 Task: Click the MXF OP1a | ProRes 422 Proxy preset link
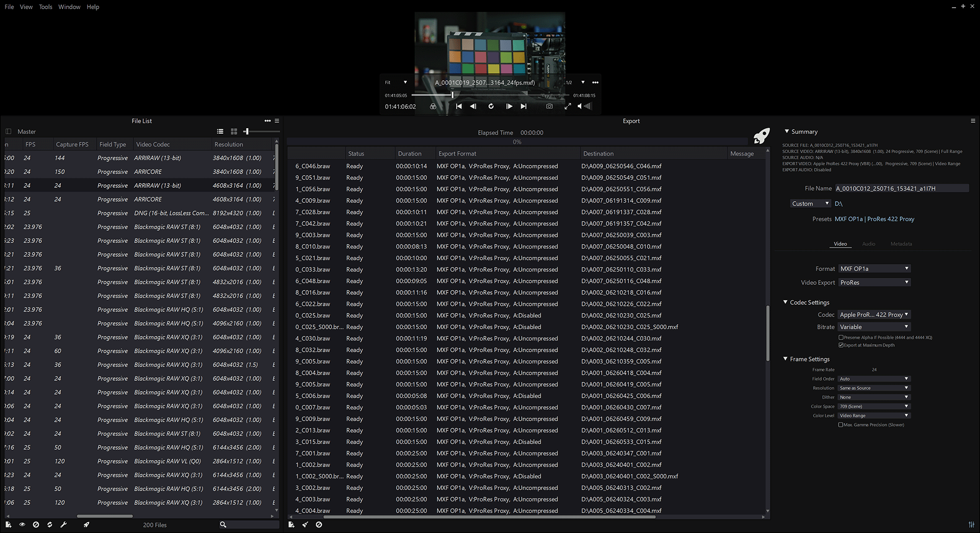click(x=874, y=219)
